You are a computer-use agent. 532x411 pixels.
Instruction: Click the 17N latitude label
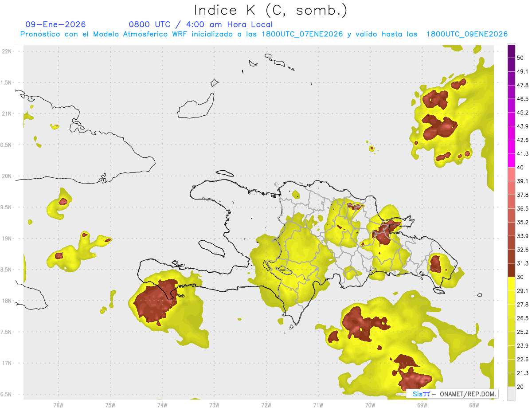click(8, 363)
